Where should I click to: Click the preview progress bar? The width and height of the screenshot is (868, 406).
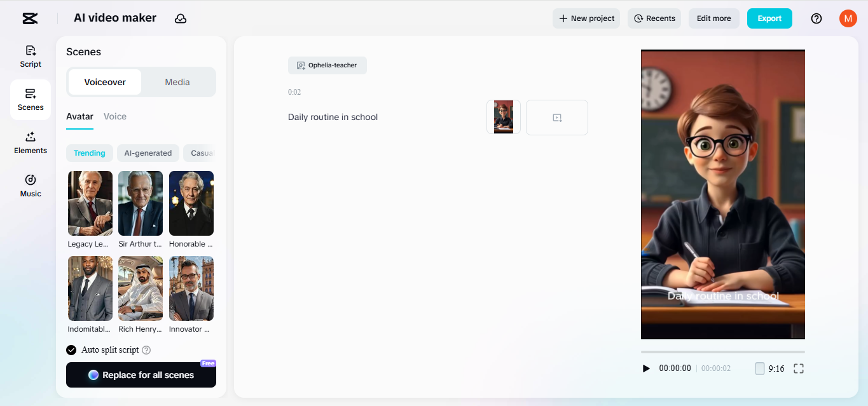point(723,351)
